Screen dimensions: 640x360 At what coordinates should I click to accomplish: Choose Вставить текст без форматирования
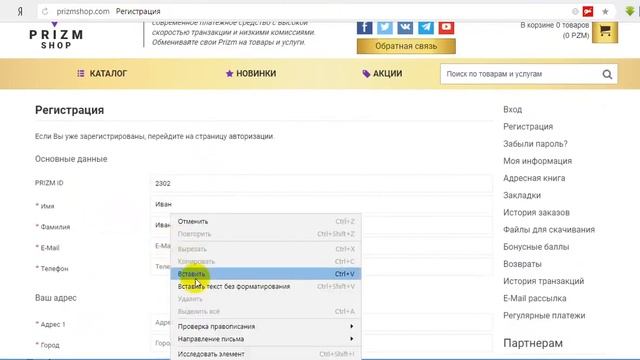(x=266, y=287)
